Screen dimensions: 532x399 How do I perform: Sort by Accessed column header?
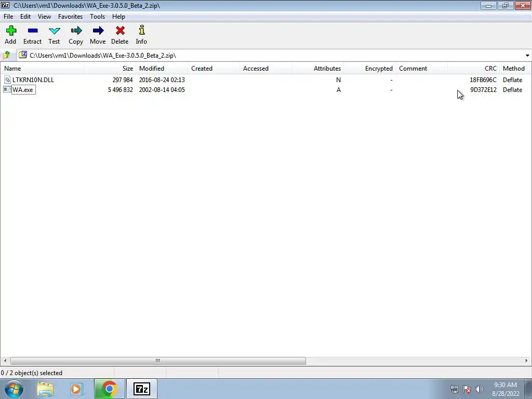265,69
